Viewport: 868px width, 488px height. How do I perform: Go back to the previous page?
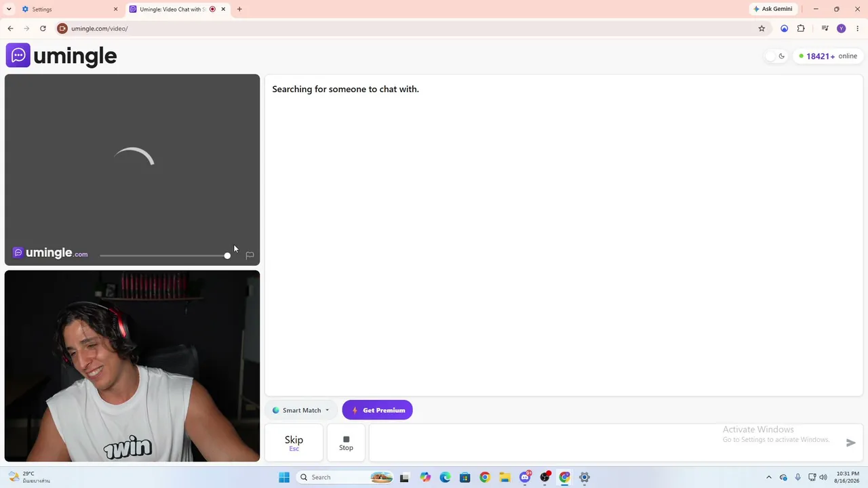10,28
